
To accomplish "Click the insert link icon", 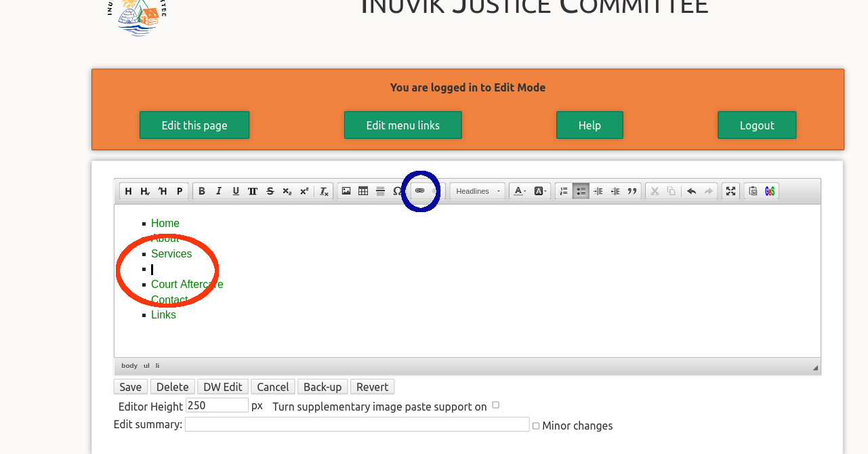I will click(419, 191).
